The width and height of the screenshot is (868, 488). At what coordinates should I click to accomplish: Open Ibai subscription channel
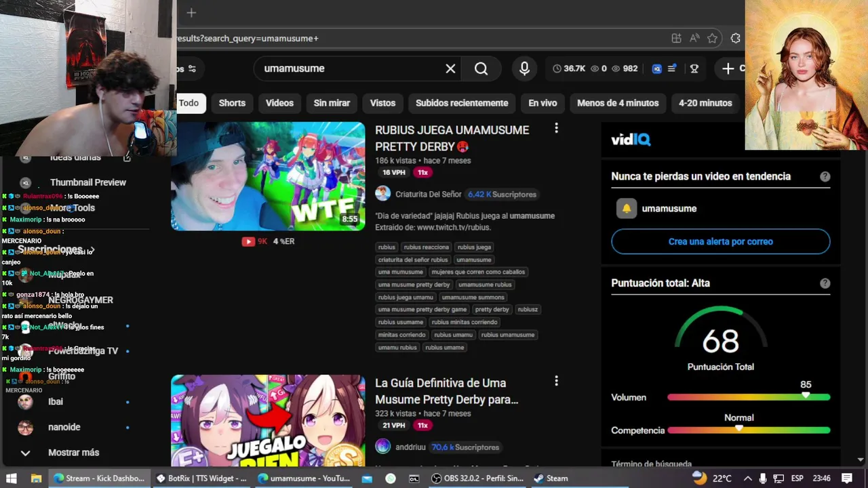(56, 402)
